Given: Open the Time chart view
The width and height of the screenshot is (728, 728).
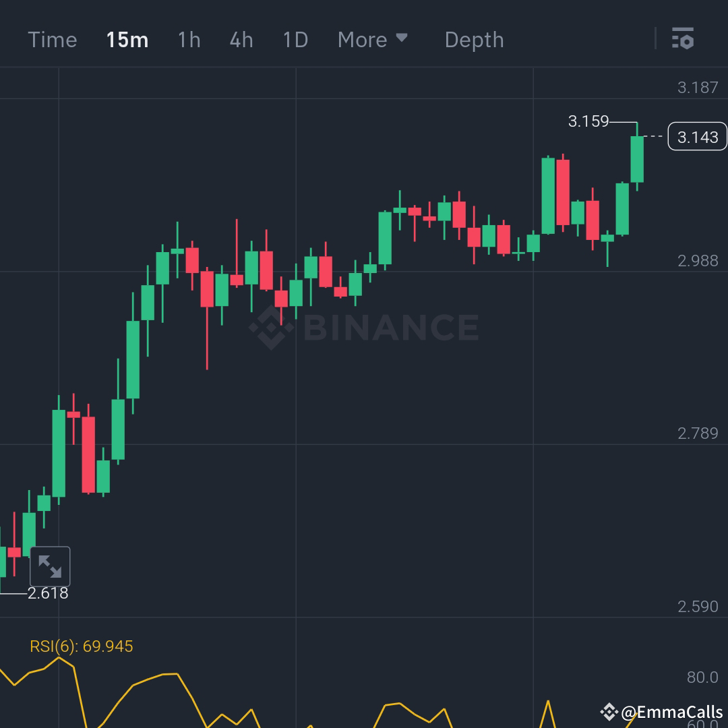Looking at the screenshot, I should coord(53,39).
